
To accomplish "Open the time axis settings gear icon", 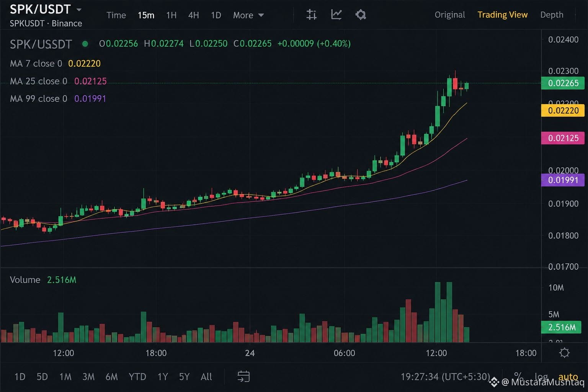I will pyautogui.click(x=564, y=353).
